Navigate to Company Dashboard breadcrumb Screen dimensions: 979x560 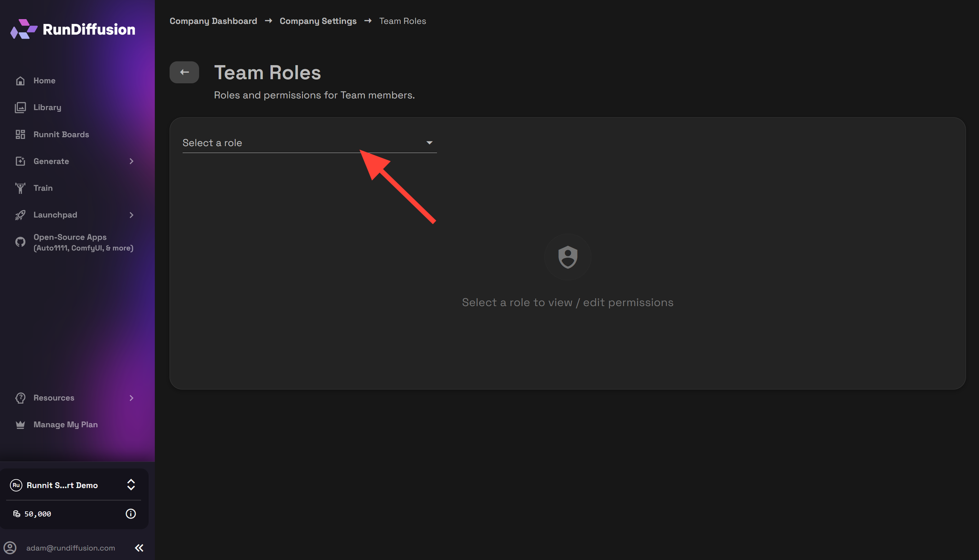click(213, 21)
